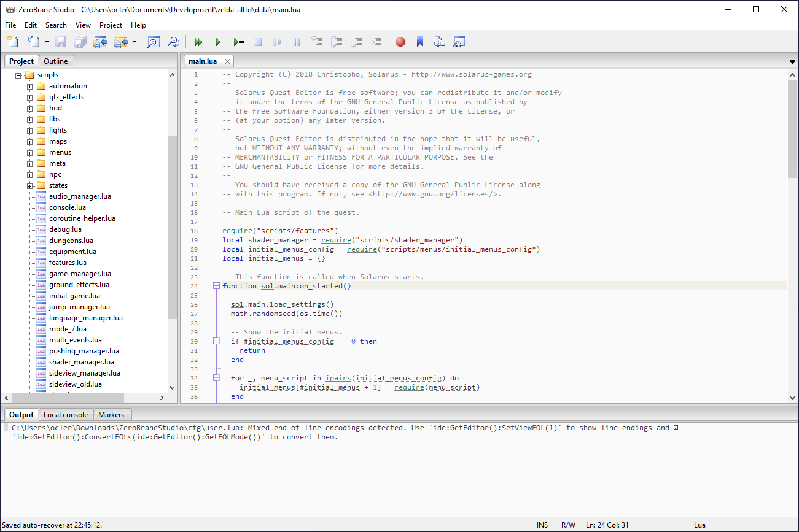This screenshot has height=532, width=799.
Task: Click Run as Scratchpad icon
Action: pos(238,42)
